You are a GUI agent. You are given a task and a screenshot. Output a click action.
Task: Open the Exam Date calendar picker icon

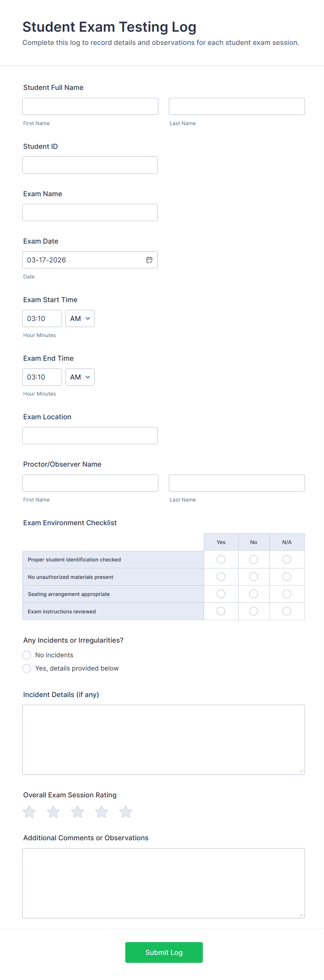(x=149, y=260)
